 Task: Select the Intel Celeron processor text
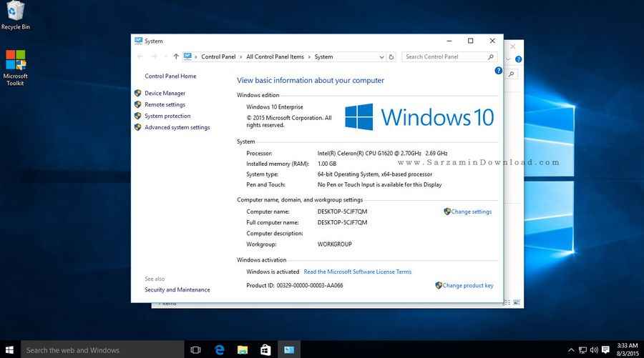coord(382,153)
